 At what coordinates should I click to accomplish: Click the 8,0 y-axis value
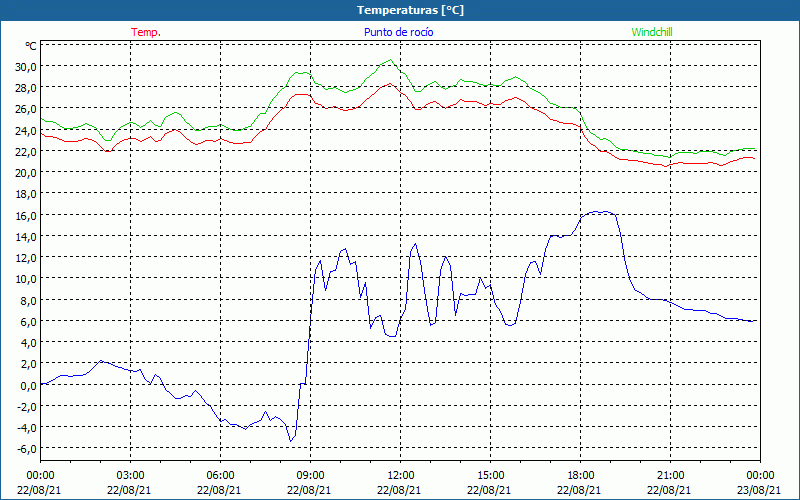click(x=29, y=301)
